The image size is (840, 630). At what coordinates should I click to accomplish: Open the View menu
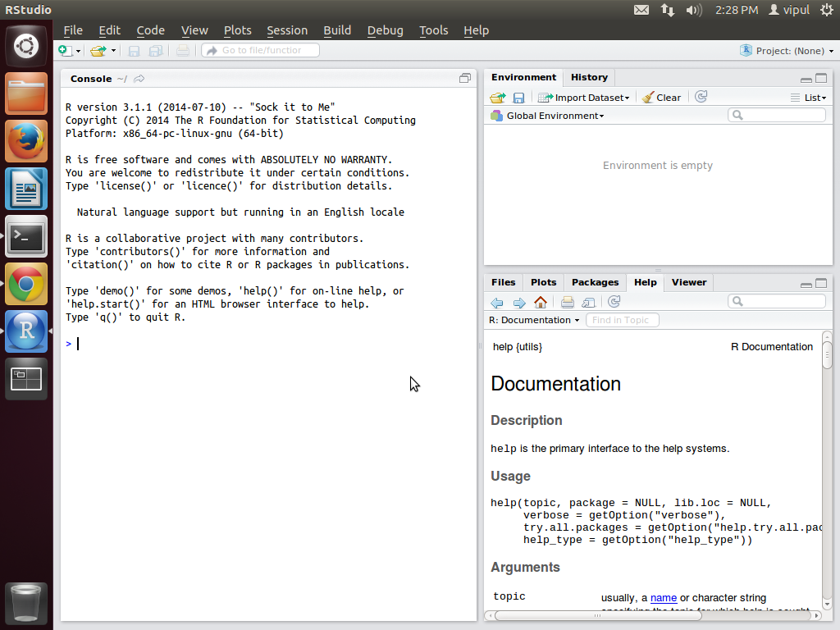pyautogui.click(x=194, y=30)
